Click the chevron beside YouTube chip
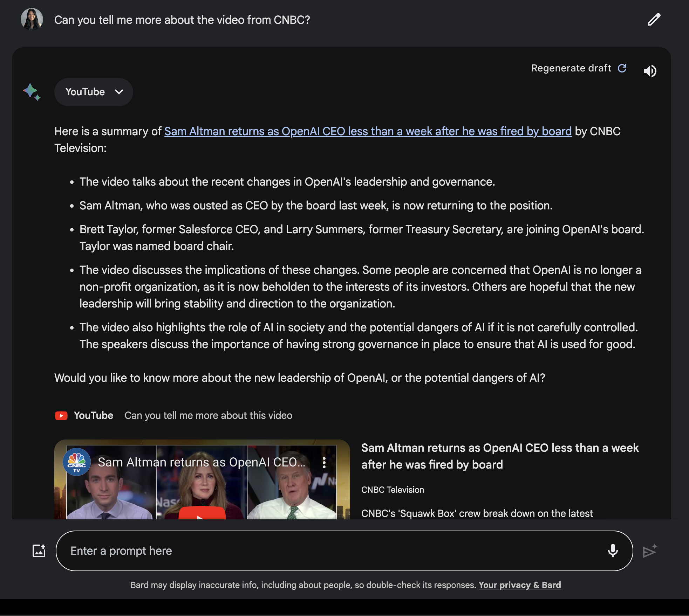 pos(119,92)
